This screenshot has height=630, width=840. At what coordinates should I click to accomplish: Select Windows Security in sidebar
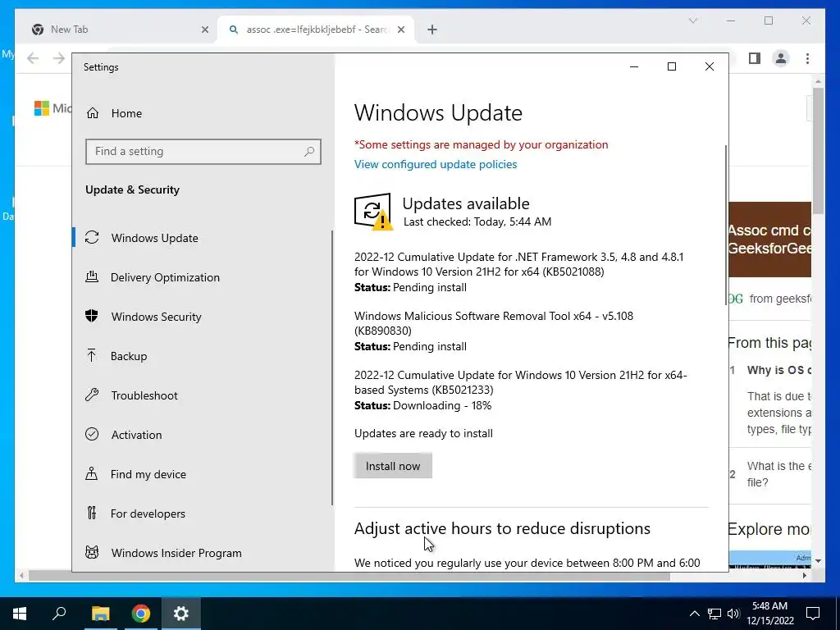point(202,316)
